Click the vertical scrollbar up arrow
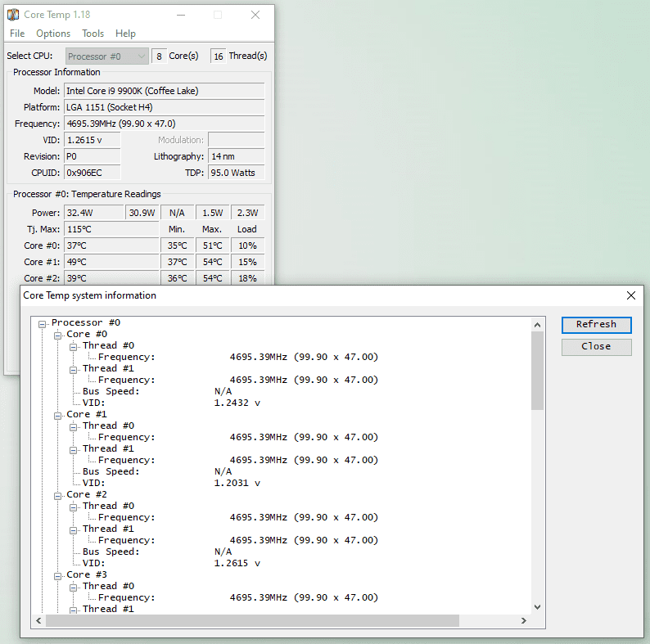The height and width of the screenshot is (644, 650). coord(537,325)
